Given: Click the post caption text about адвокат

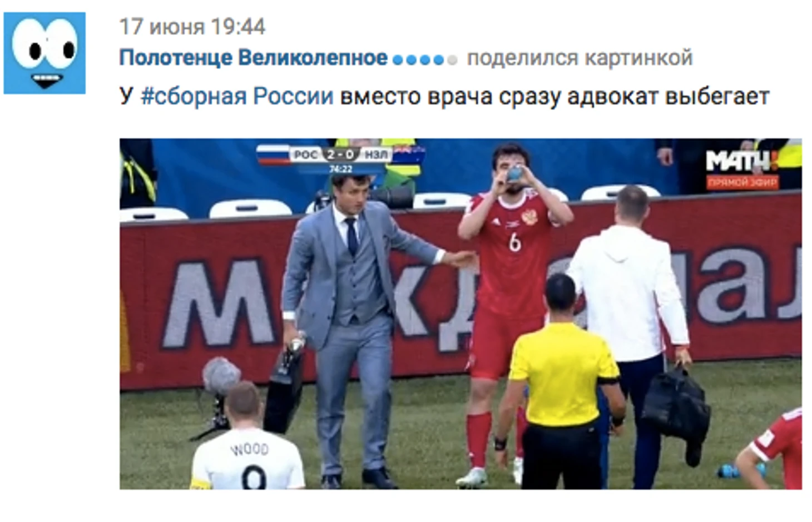Looking at the screenshot, I should pos(444,97).
